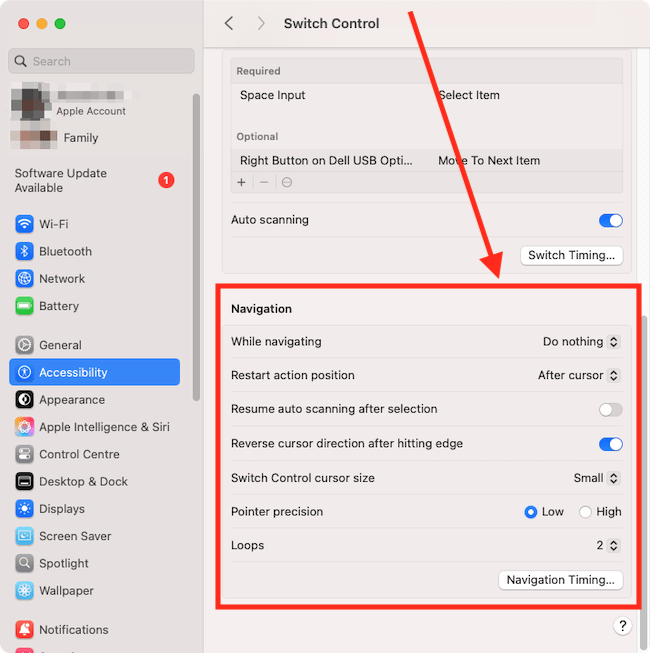Disable the Auto scanning toggle

click(610, 220)
